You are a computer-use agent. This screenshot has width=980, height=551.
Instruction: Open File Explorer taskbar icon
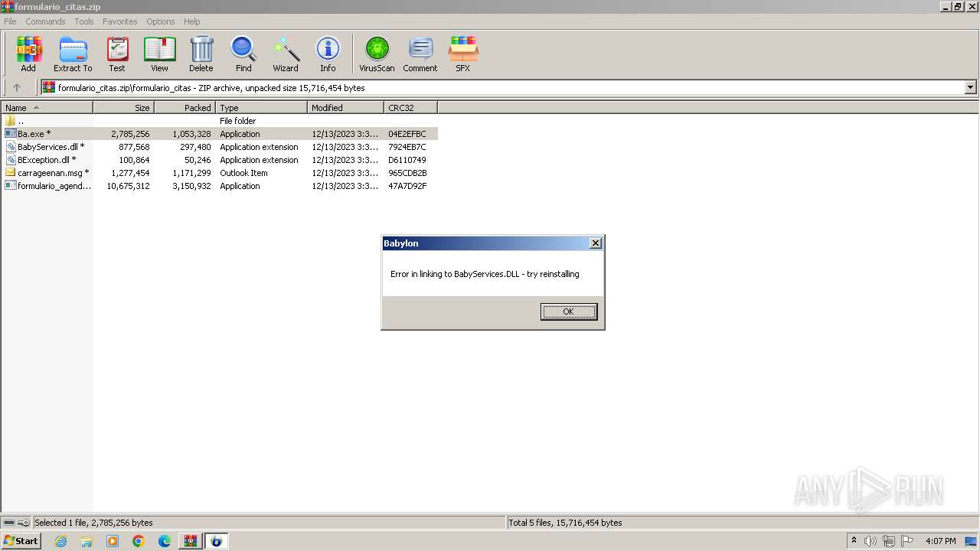click(87, 541)
